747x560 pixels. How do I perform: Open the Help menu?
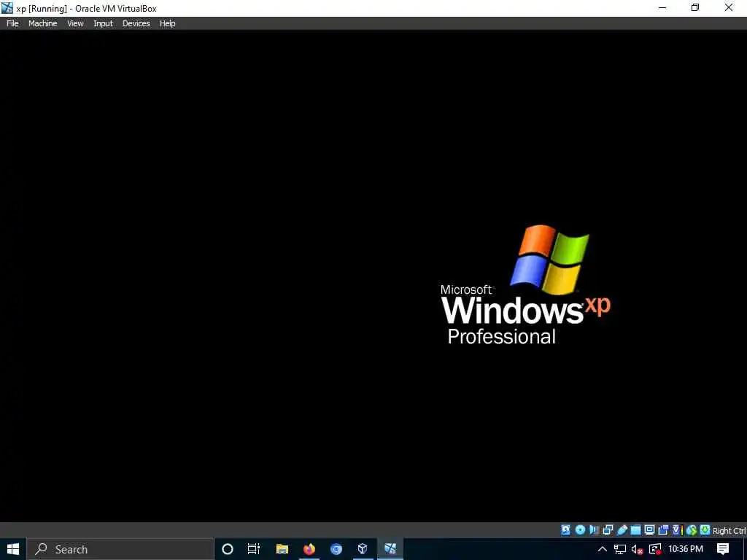pyautogui.click(x=167, y=23)
